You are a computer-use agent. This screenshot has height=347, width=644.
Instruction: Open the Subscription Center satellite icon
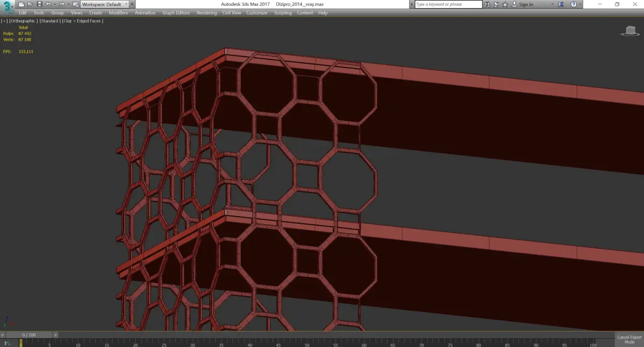tap(496, 4)
